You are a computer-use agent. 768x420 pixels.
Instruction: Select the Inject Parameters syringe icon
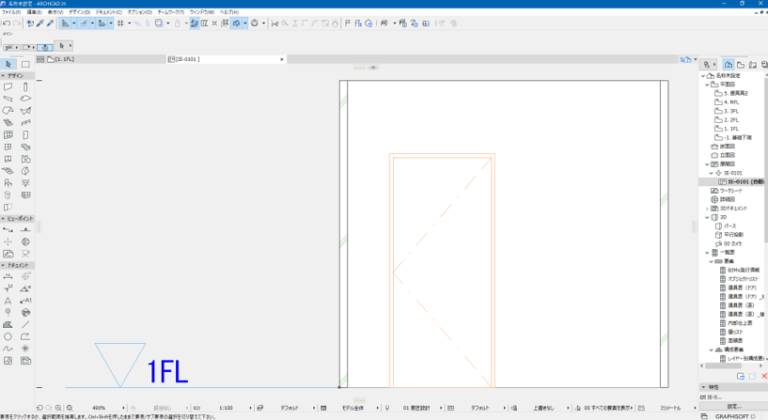coord(50,23)
